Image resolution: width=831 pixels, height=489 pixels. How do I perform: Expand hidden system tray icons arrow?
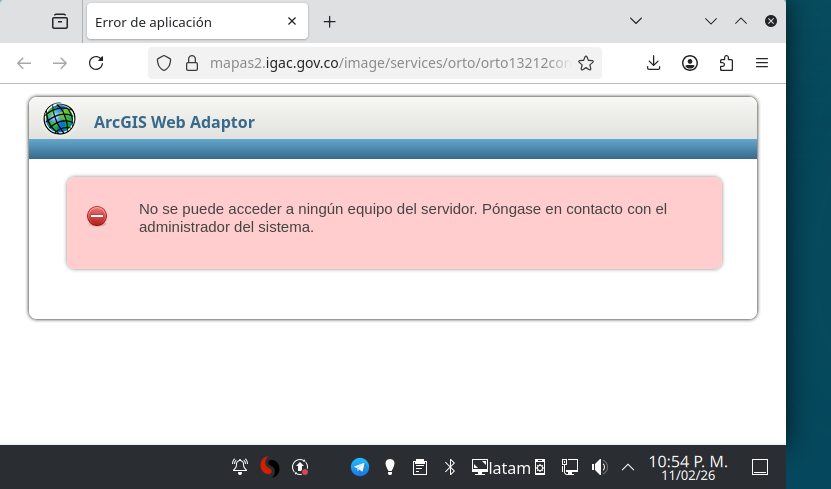click(627, 467)
